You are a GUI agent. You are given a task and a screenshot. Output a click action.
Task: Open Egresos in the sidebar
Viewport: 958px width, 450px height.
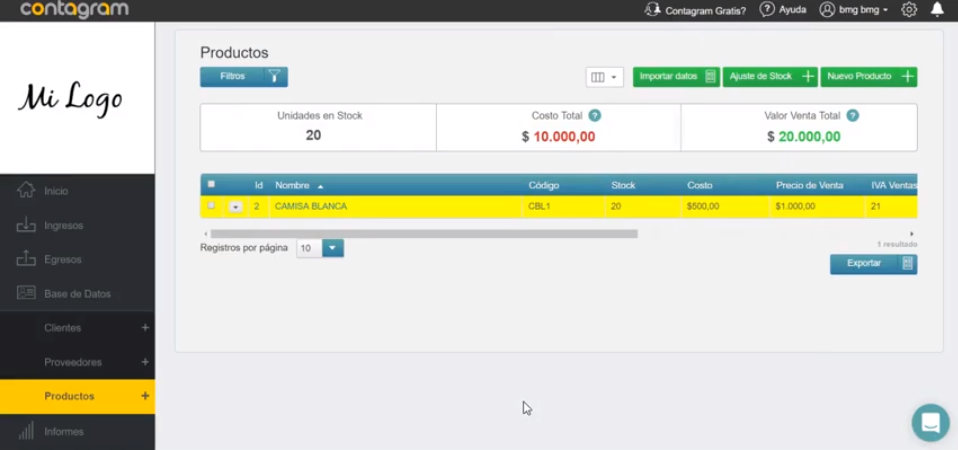62,259
